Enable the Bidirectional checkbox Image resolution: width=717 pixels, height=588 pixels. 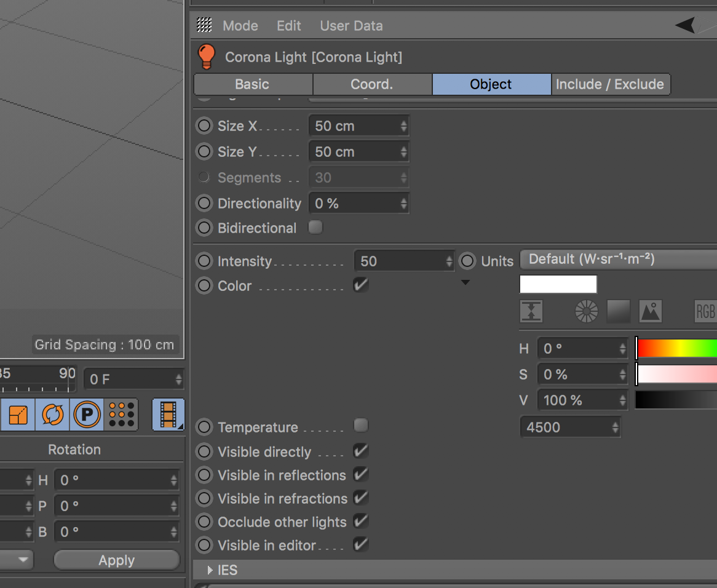(x=315, y=227)
